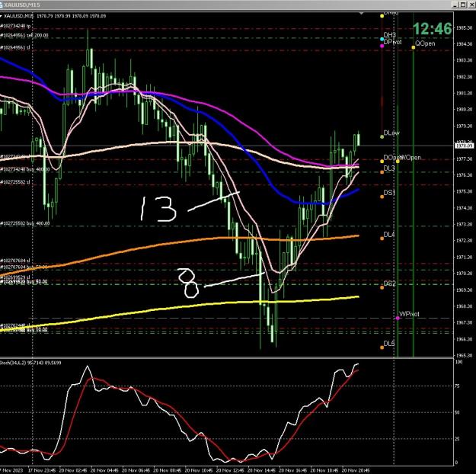
Task: Click the 20 Nov 18:45 time label
Action: click(324, 470)
